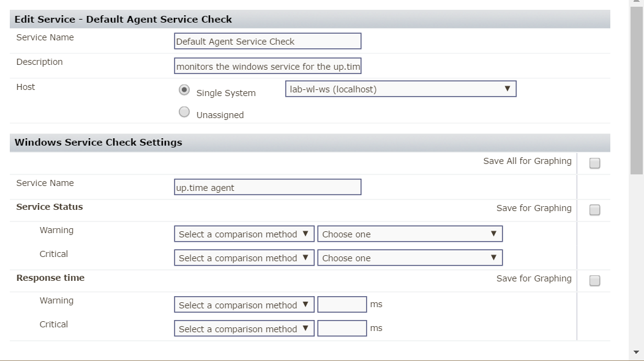Select the Single System radio button
Image resolution: width=644 pixels, height=361 pixels.
[x=184, y=90]
